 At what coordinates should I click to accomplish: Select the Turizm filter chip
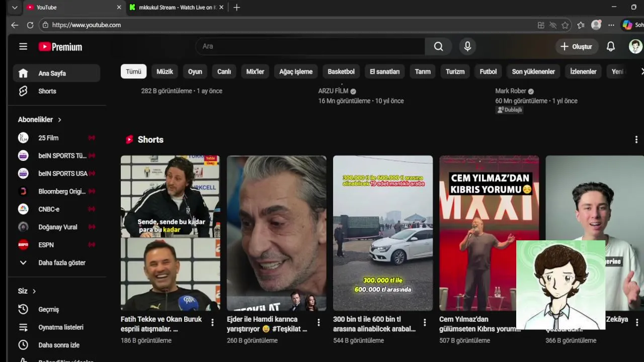tap(455, 71)
